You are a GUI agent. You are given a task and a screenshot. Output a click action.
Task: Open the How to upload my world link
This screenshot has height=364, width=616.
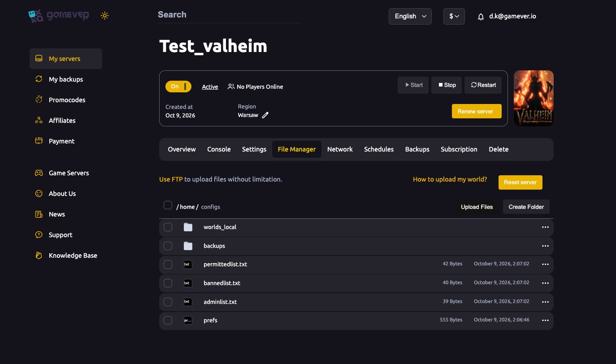click(x=450, y=179)
